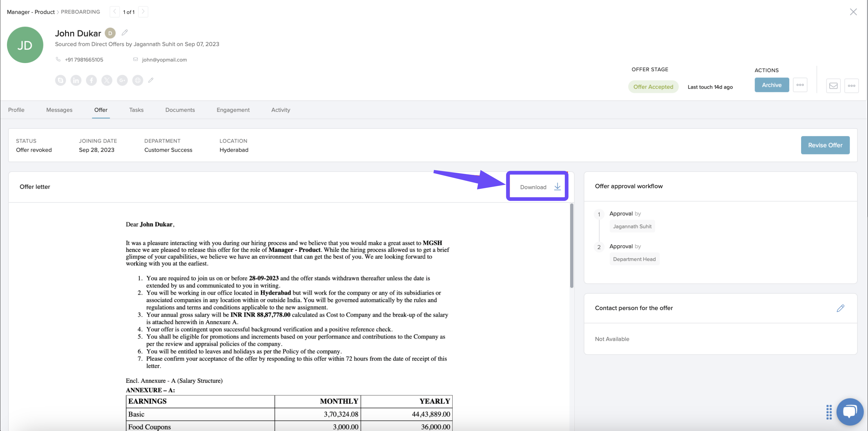Image resolution: width=868 pixels, height=431 pixels.
Task: Click the download arrow icon
Action: (557, 186)
